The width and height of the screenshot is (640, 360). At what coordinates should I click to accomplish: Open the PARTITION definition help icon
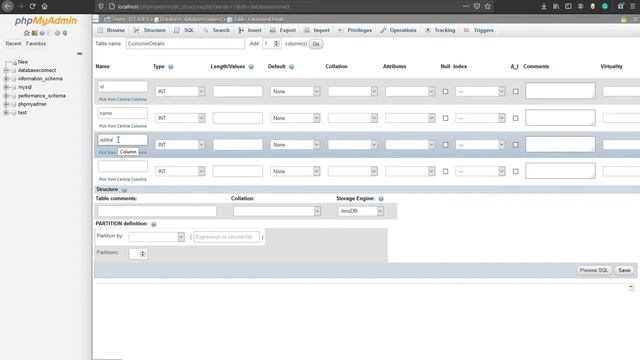(x=153, y=224)
